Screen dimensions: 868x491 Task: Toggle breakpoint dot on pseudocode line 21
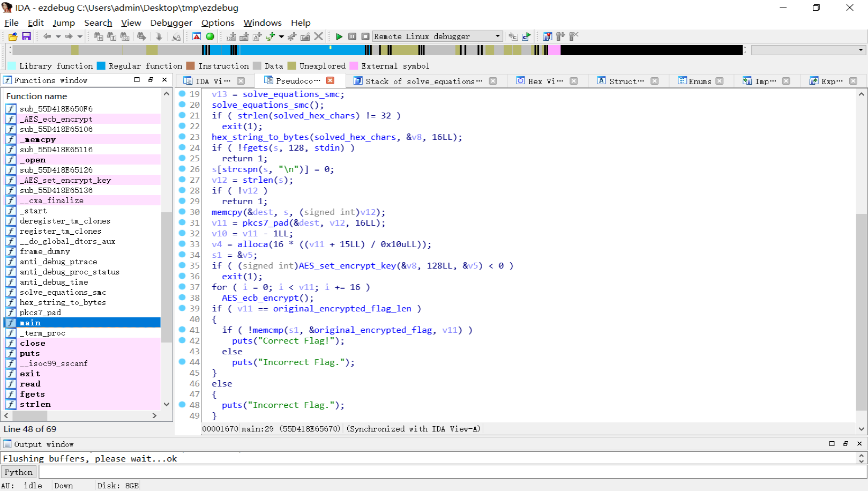[182, 115]
